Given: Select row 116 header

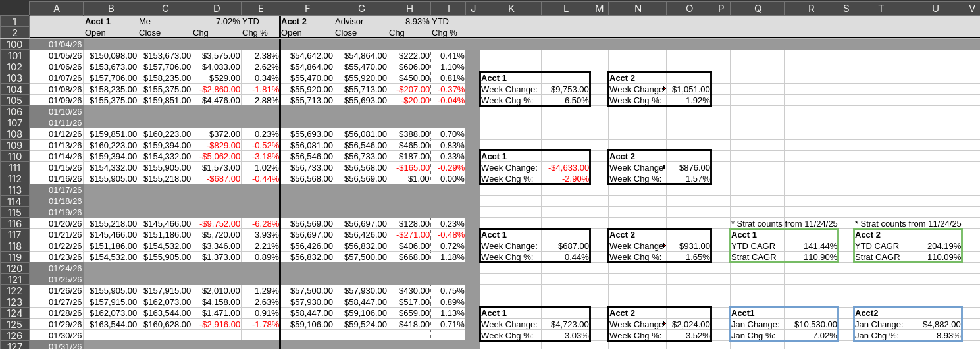Looking at the screenshot, I should (x=14, y=224).
